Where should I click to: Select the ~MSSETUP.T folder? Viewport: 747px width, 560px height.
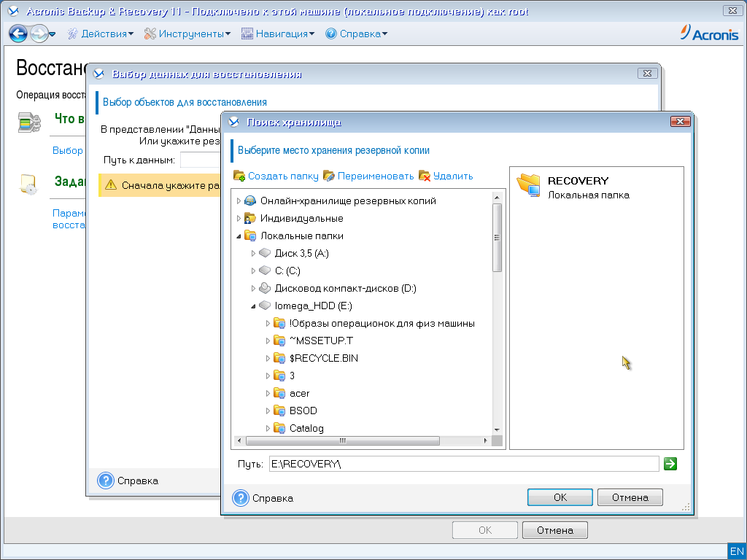click(x=321, y=341)
